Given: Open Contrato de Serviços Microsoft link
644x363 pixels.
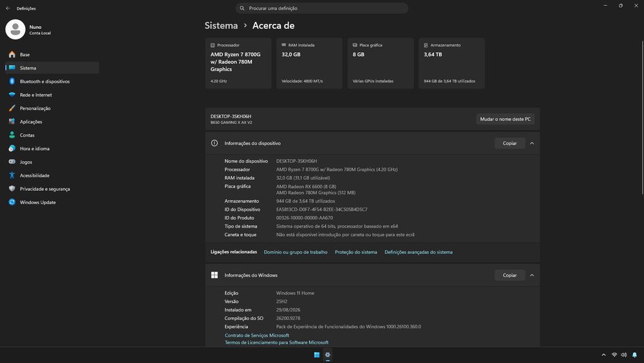Looking at the screenshot, I should coord(257,335).
